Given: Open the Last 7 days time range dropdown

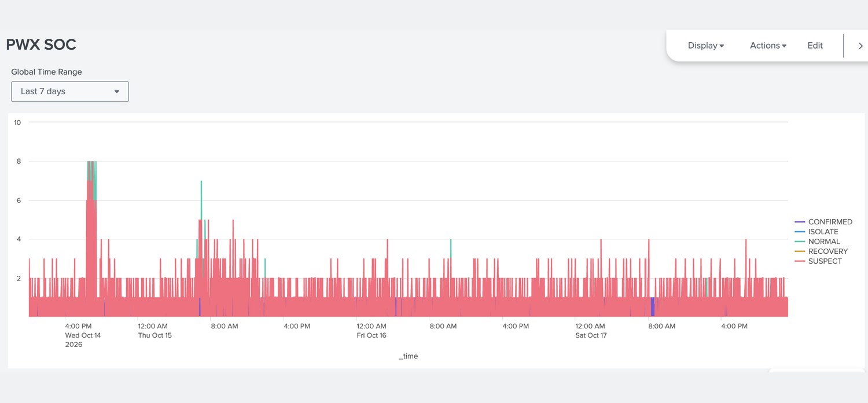Looking at the screenshot, I should point(70,91).
